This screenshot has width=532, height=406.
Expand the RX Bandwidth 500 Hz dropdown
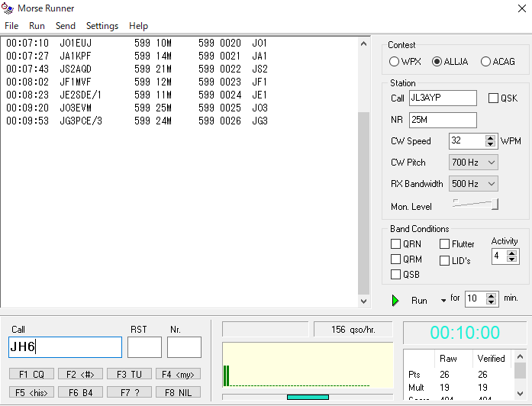tap(492, 184)
